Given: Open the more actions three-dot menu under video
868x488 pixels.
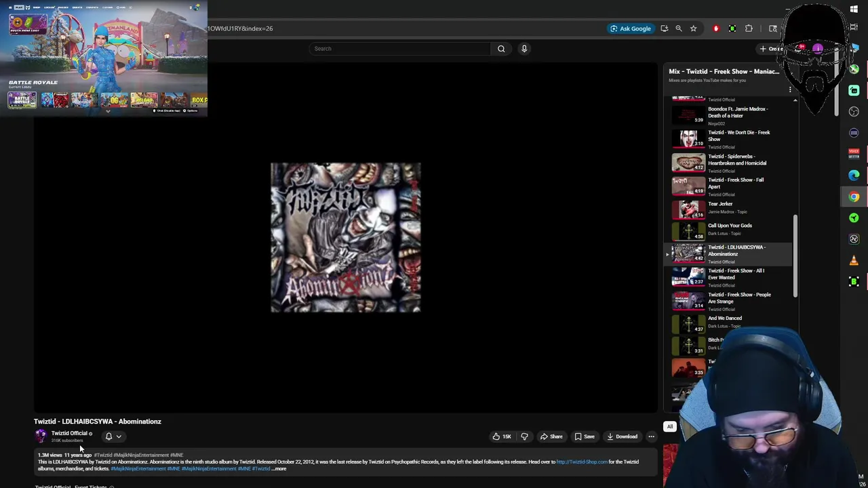Looking at the screenshot, I should (x=651, y=436).
